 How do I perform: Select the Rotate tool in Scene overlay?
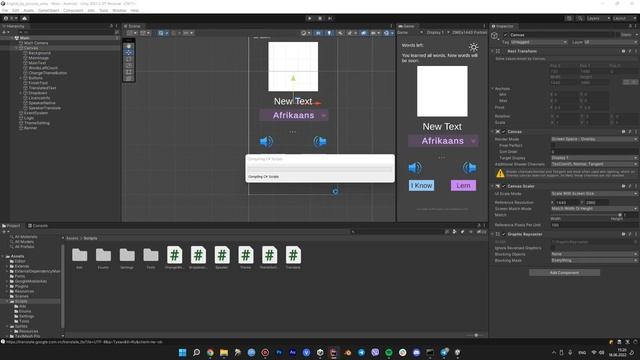pyautogui.click(x=129, y=59)
